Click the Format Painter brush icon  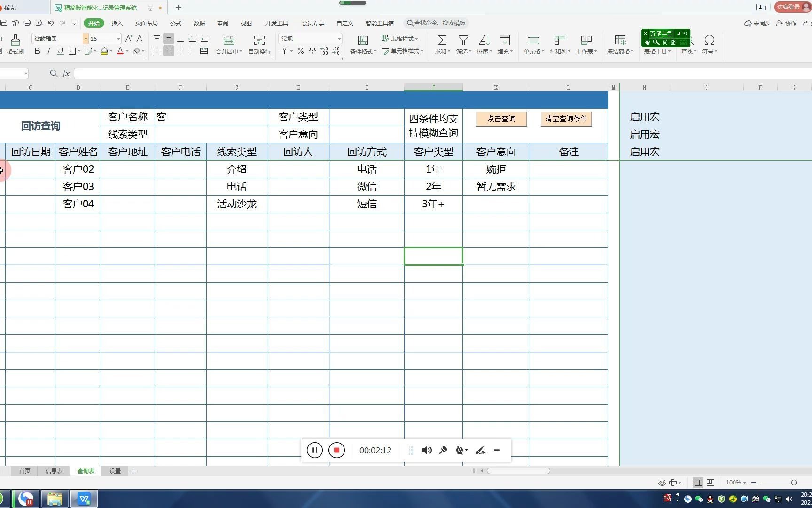click(x=15, y=40)
